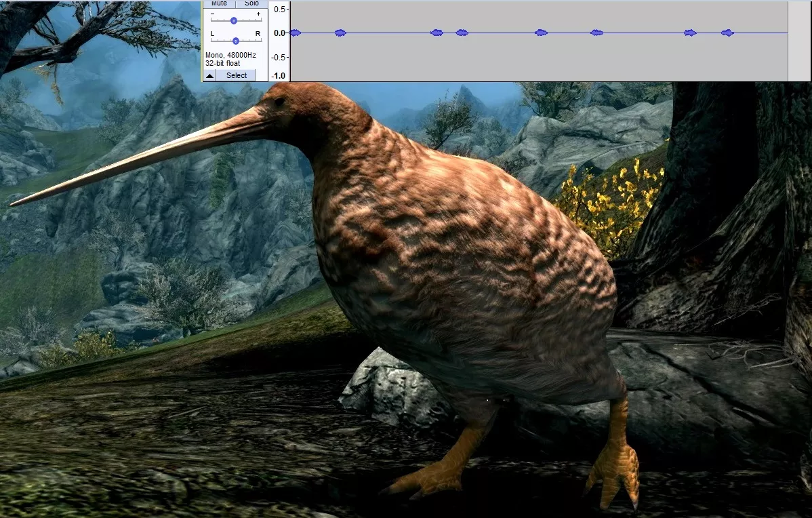Click the 'Mono, 48000Hz' track info text
This screenshot has height=518, width=812.
230,55
